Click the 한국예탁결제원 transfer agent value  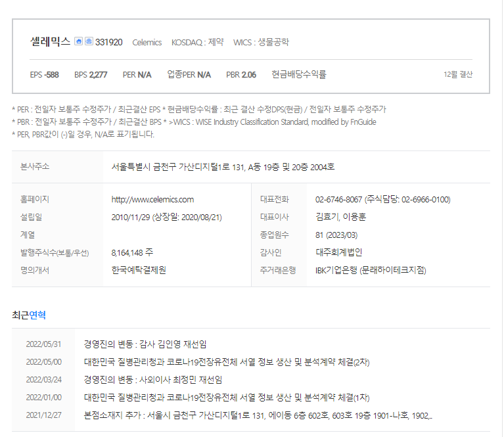(x=139, y=270)
